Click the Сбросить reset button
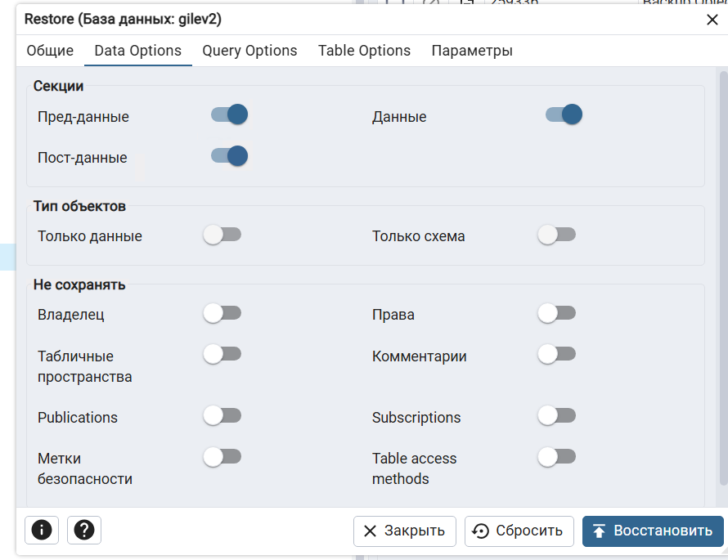This screenshot has height=560, width=728. click(x=519, y=531)
